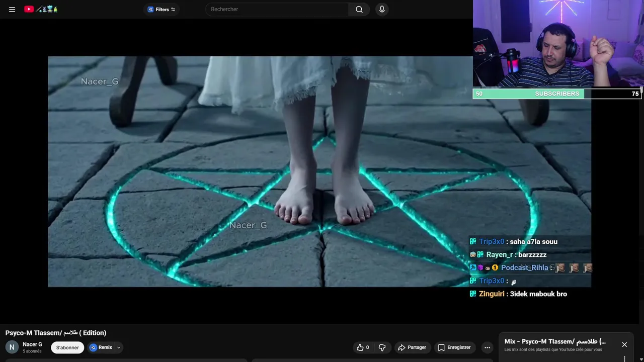Click the '5 abonnés' subscriber count
This screenshot has height=362, width=644.
32,351
